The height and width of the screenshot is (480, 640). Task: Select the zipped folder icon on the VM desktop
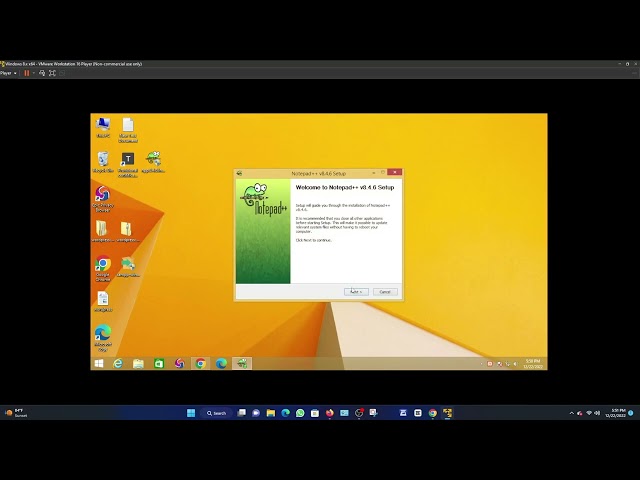tap(128, 231)
